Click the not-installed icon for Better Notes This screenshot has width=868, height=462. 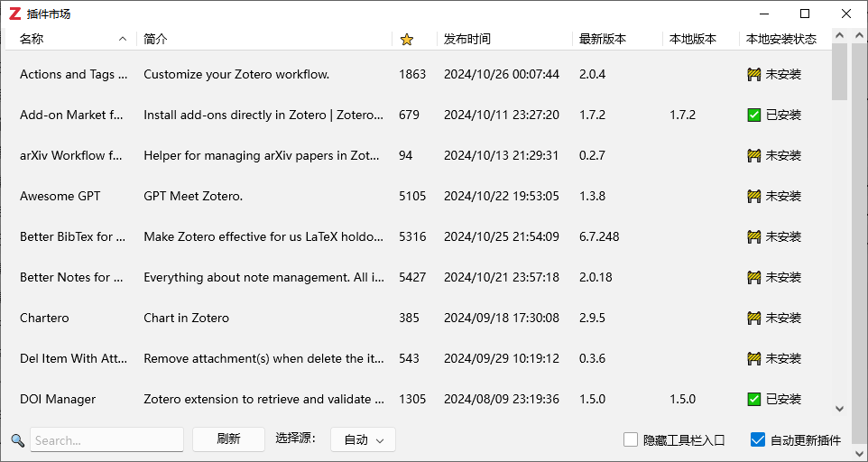753,277
